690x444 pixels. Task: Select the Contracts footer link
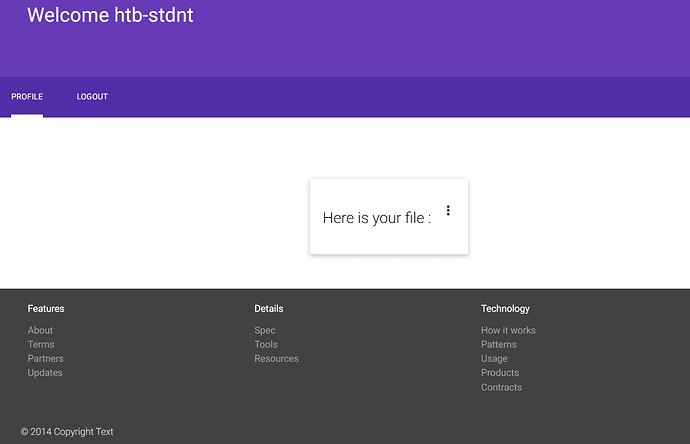point(501,387)
